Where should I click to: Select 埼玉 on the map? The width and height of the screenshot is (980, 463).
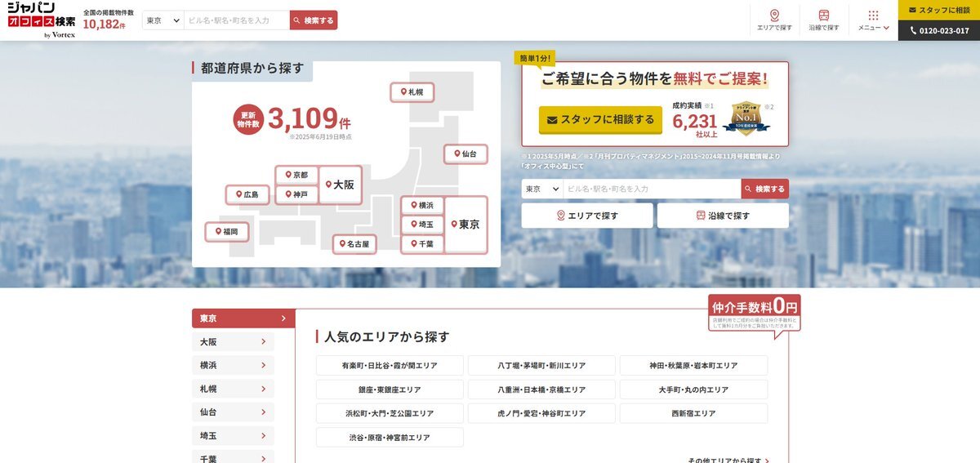pyautogui.click(x=421, y=225)
